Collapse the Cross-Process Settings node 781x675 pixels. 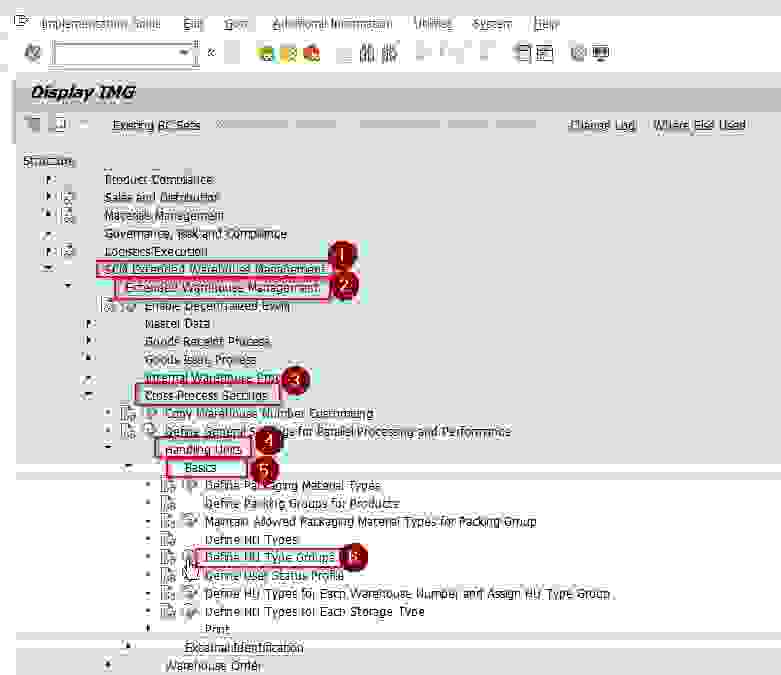coord(88,395)
